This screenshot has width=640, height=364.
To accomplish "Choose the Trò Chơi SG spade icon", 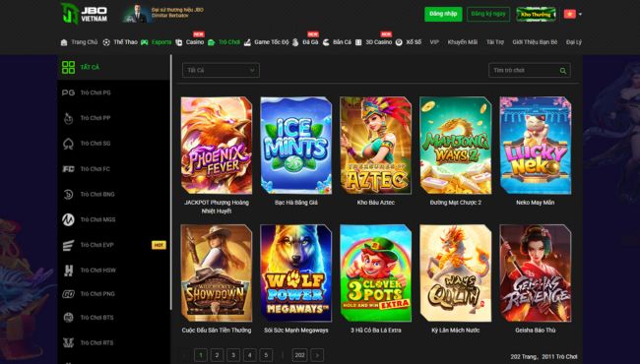I will point(68,144).
